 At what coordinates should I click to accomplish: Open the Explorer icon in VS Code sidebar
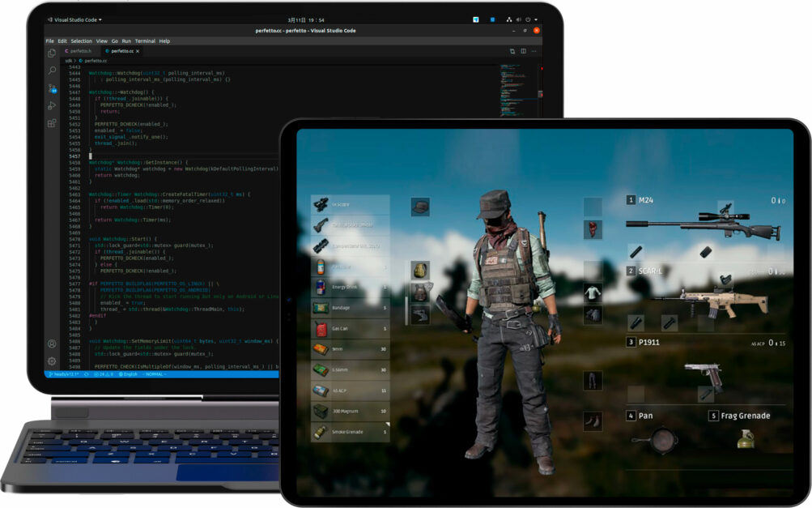pos(52,53)
